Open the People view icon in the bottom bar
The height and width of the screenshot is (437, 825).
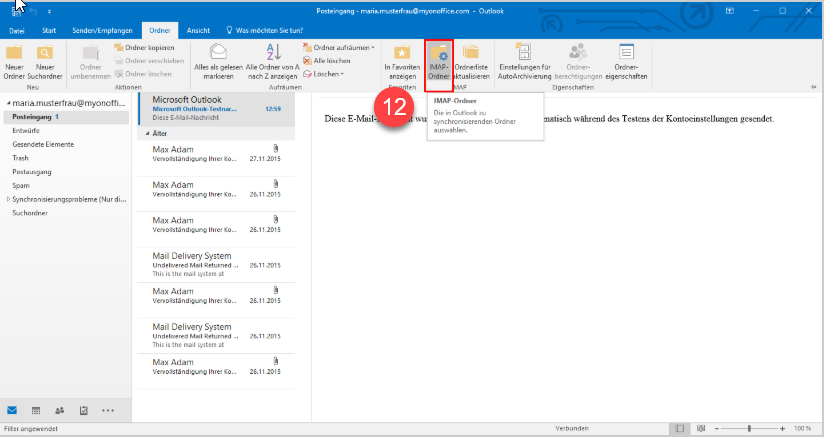[60, 410]
